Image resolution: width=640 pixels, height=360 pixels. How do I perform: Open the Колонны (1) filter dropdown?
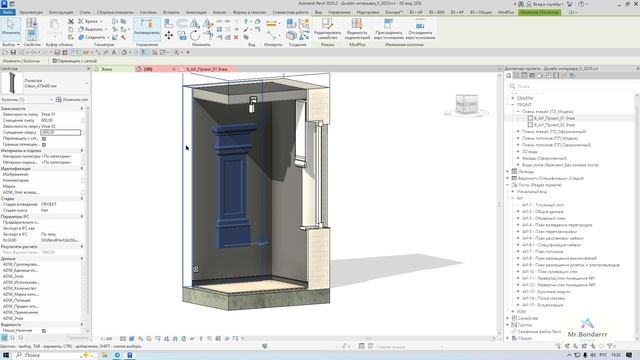[x=52, y=100]
